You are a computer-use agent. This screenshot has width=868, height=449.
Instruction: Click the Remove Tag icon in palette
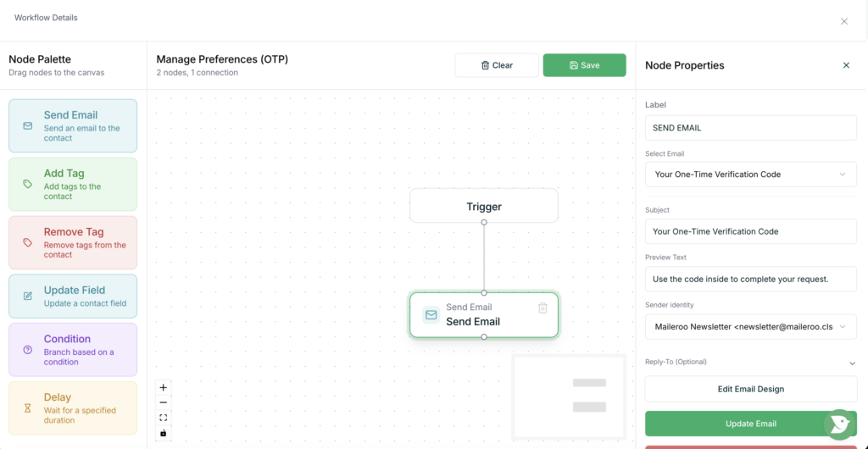tap(28, 242)
